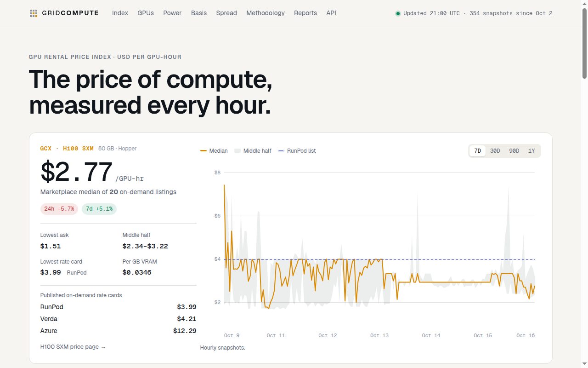Open the Basis nav item
Viewport: 588px width, 368px height.
click(x=199, y=13)
